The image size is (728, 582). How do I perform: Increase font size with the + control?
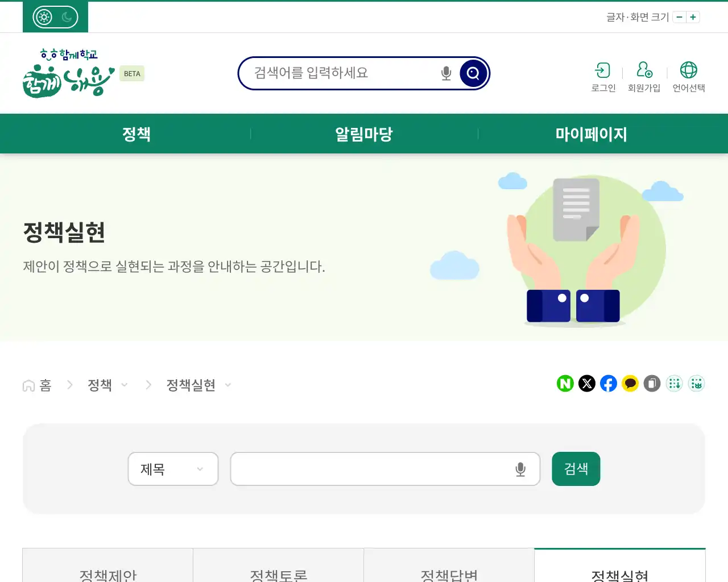coord(693,17)
